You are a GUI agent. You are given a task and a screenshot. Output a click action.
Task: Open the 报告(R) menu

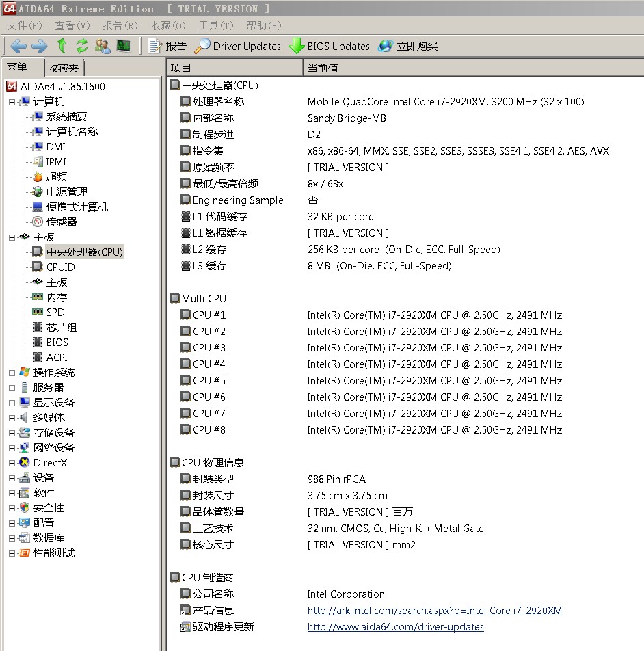tap(120, 26)
